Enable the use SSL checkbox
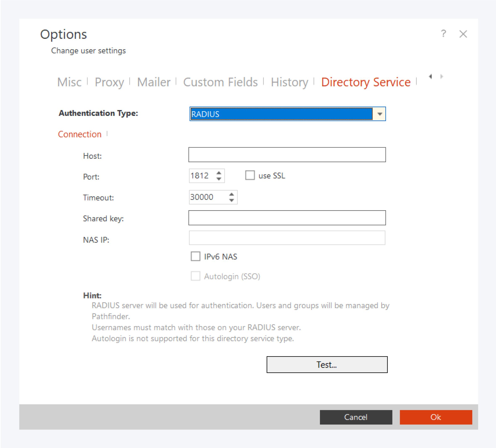This screenshot has width=496, height=448. pyautogui.click(x=250, y=175)
